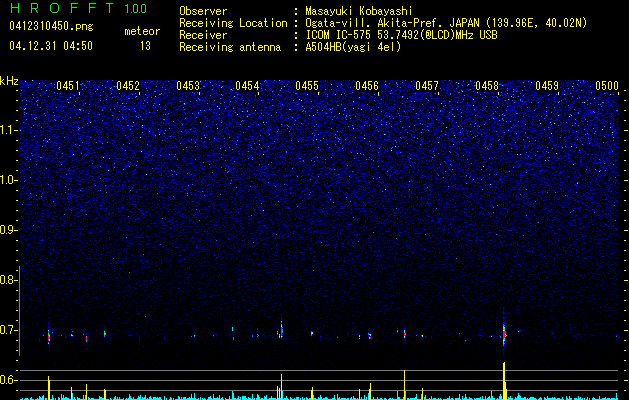Click the strong red meteor echo after 0458

coord(504,334)
